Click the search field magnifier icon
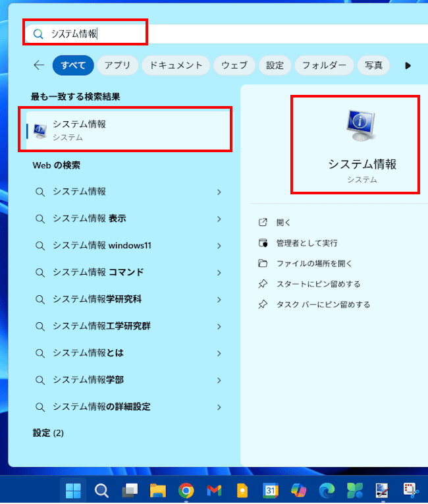428x504 pixels. click(38, 34)
